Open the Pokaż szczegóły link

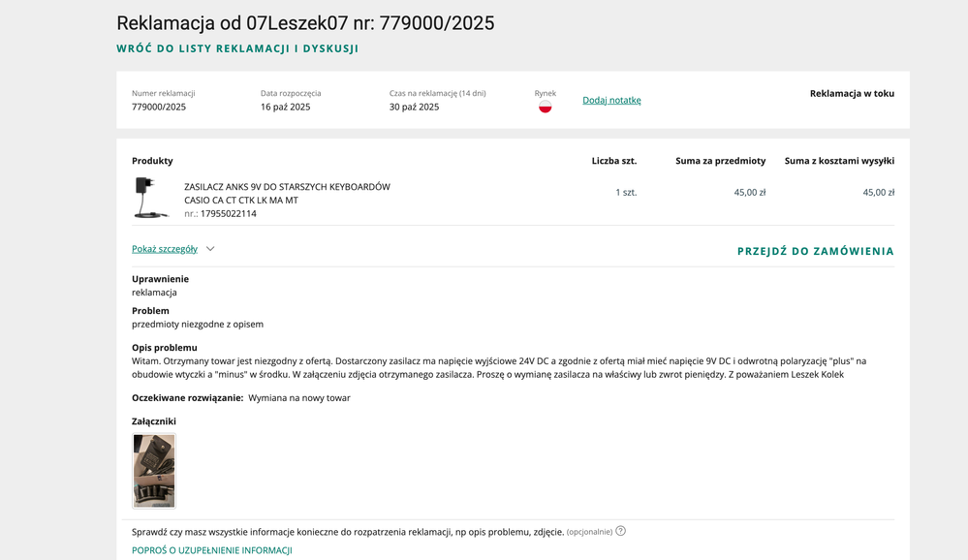(165, 249)
